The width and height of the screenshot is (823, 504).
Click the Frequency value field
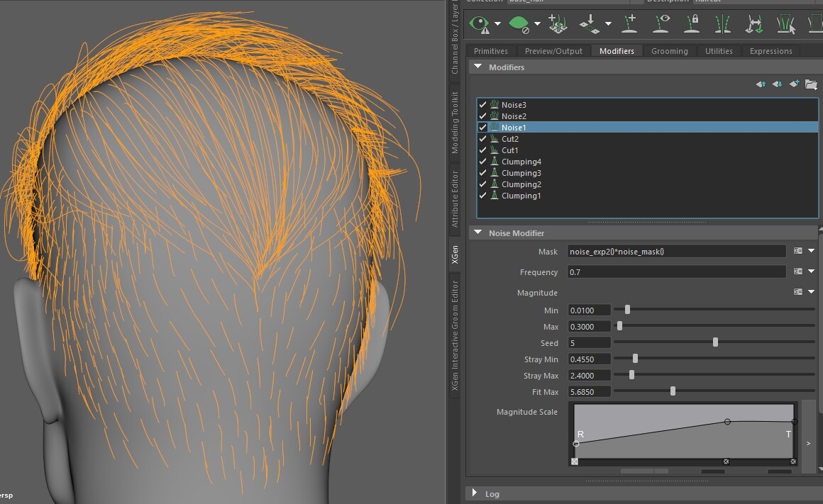(x=677, y=271)
